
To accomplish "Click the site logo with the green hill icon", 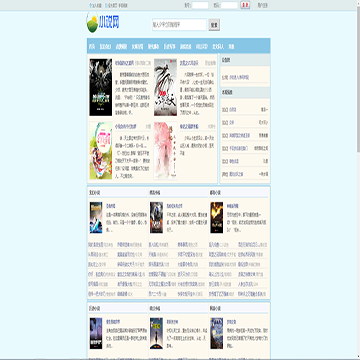I will tap(103, 22).
